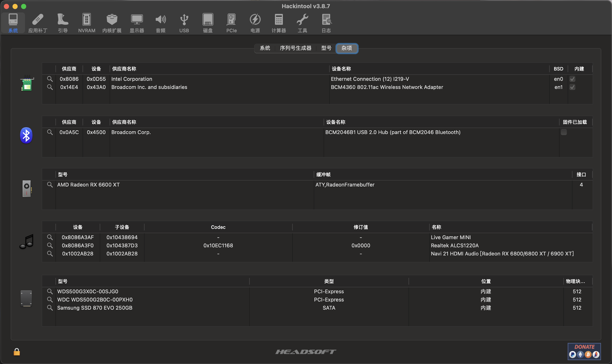Switch to the 系统 sub-tab

[x=265, y=48]
